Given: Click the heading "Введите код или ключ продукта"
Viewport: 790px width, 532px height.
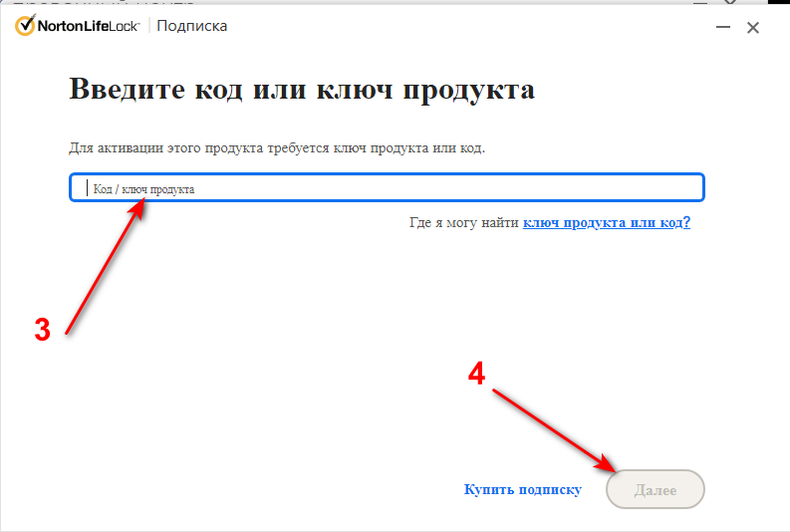Looking at the screenshot, I should (302, 90).
